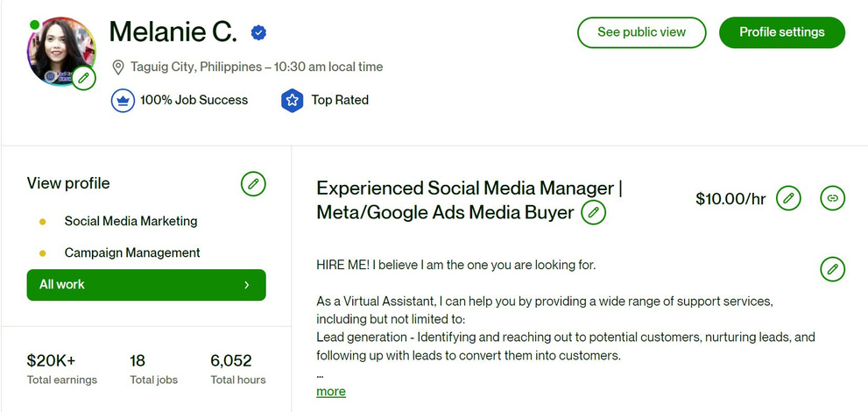The height and width of the screenshot is (412, 868).
Task: Select the Social Media Marketing profile
Action: [131, 222]
